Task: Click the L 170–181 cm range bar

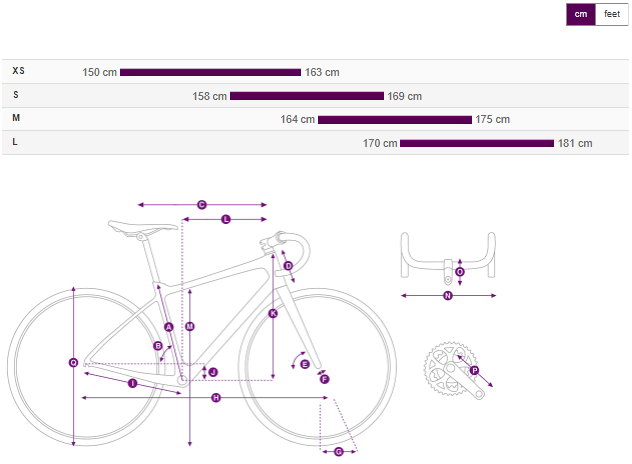Action: coord(476,143)
